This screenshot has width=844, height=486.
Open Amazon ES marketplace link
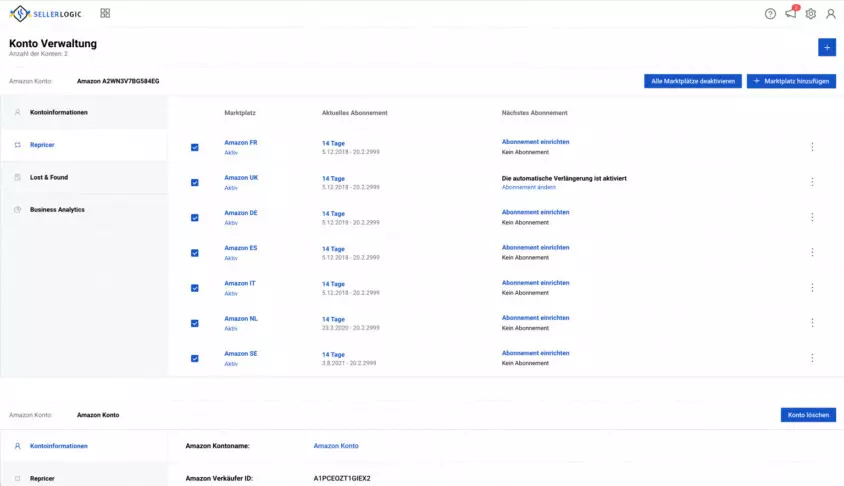pos(241,248)
